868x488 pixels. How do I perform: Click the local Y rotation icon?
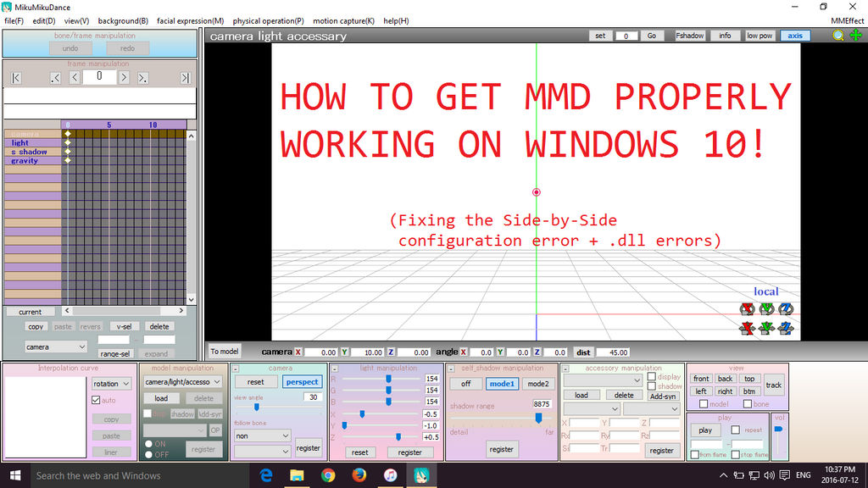click(766, 308)
